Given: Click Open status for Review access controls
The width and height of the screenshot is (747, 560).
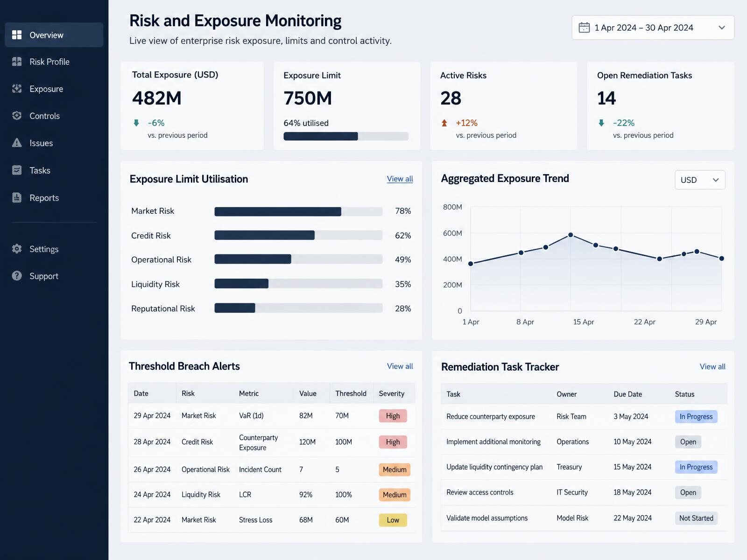Looking at the screenshot, I should click(688, 492).
